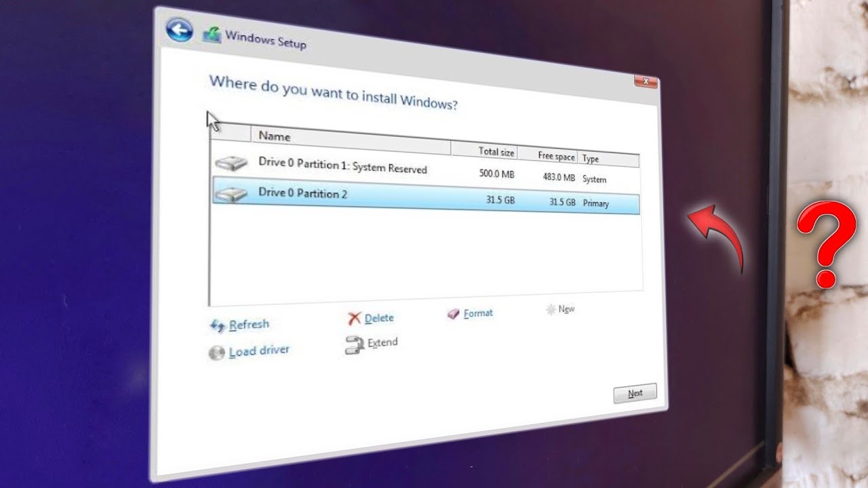Click the Format eraser icon
868x488 pixels.
(x=454, y=314)
